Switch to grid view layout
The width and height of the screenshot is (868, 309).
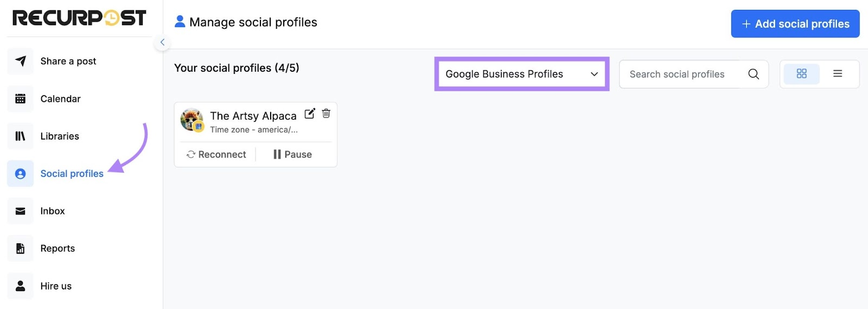(801, 74)
